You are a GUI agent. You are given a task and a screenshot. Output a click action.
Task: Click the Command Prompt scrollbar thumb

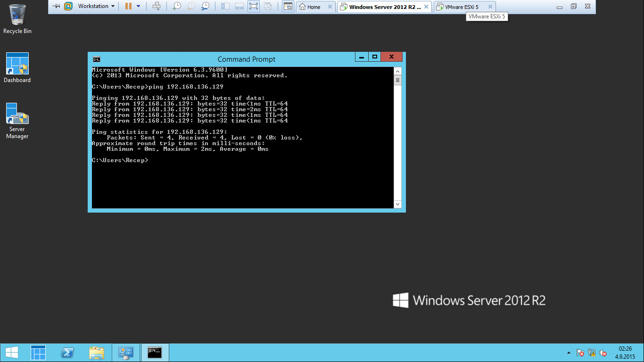(397, 81)
